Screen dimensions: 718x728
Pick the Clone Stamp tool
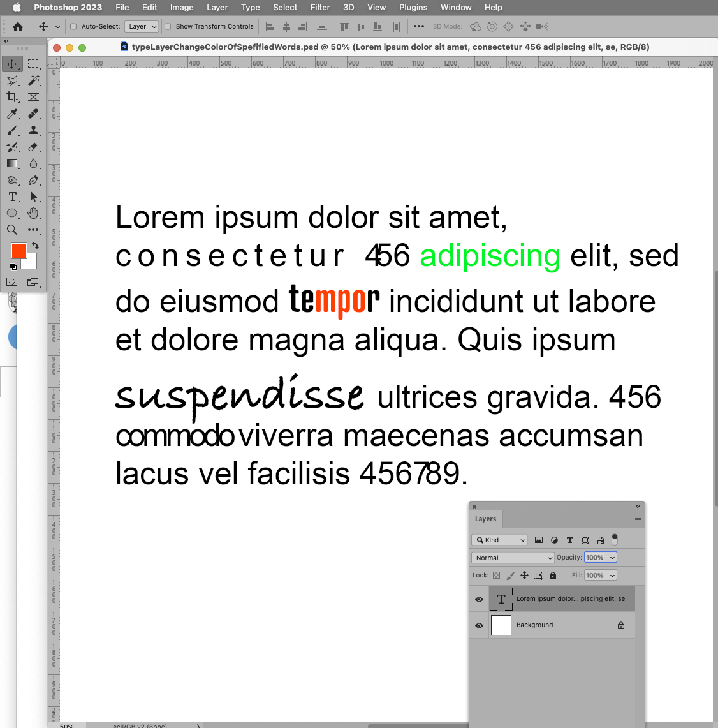tap(33, 131)
